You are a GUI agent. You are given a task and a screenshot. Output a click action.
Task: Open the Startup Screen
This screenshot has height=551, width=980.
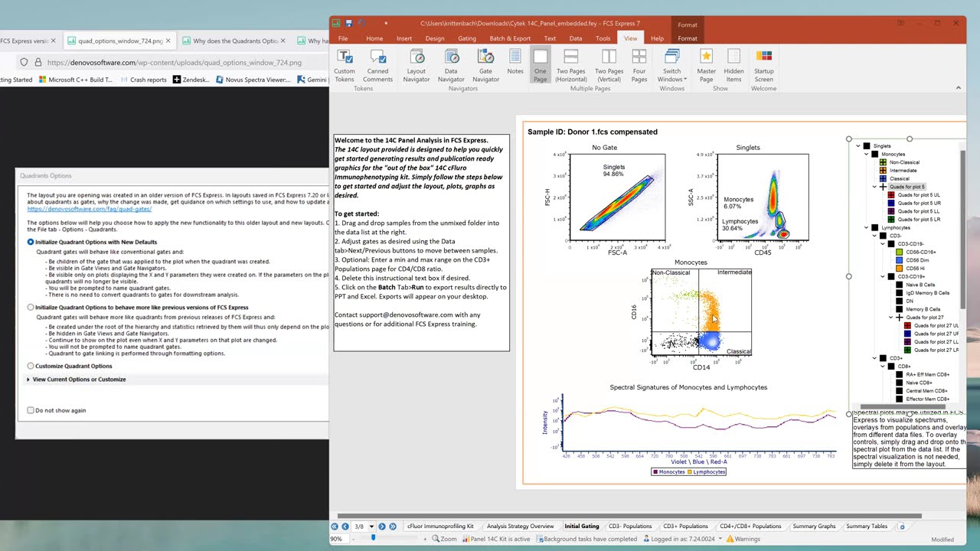tap(764, 65)
